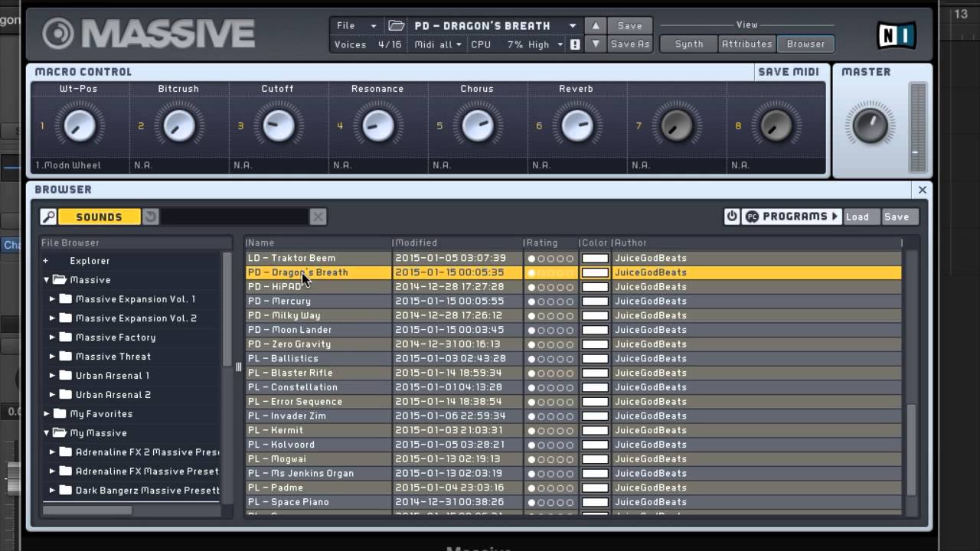
Task: Click the Save As button
Action: tap(629, 44)
